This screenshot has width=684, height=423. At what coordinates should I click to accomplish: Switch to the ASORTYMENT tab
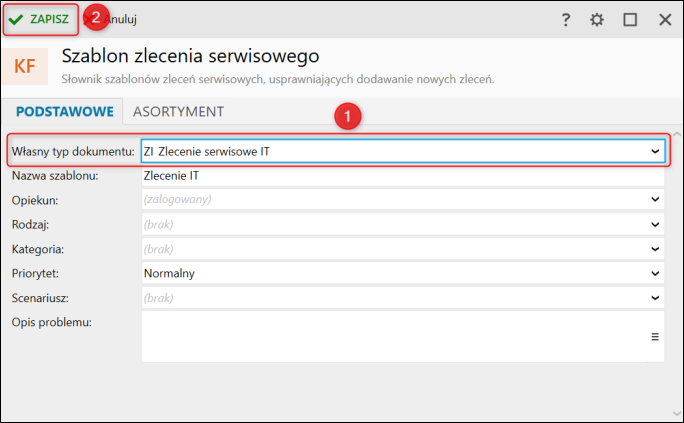pyautogui.click(x=178, y=112)
